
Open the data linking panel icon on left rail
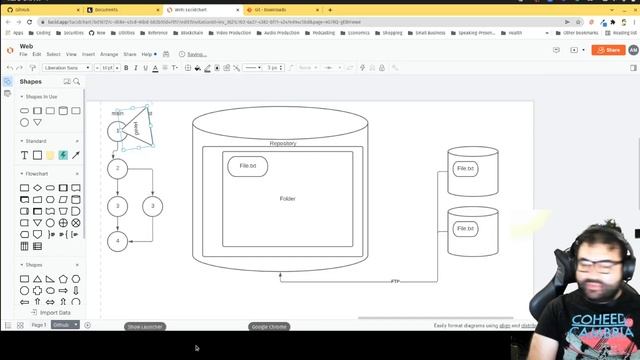point(7,93)
